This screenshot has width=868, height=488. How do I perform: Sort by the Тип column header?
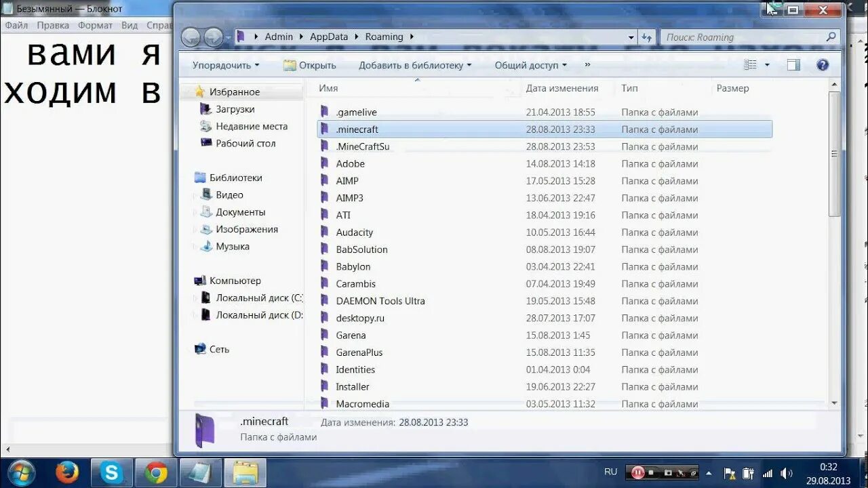click(x=629, y=88)
